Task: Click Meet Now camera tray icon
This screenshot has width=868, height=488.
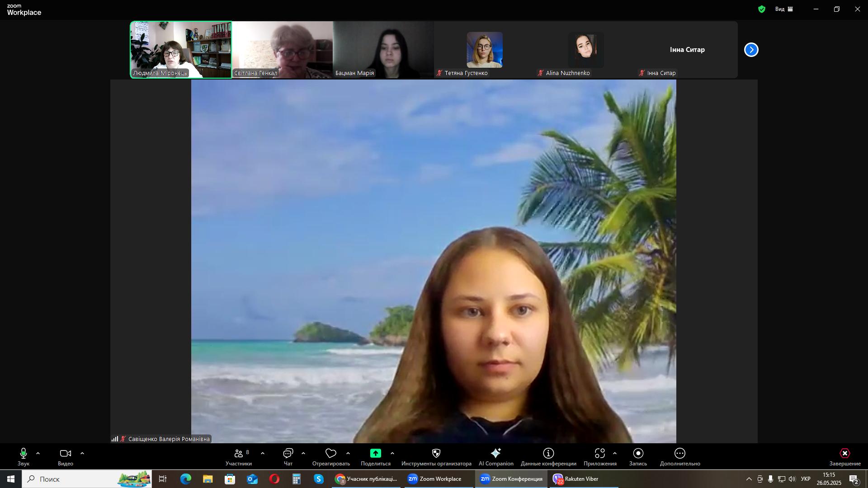Action: pos(760,479)
